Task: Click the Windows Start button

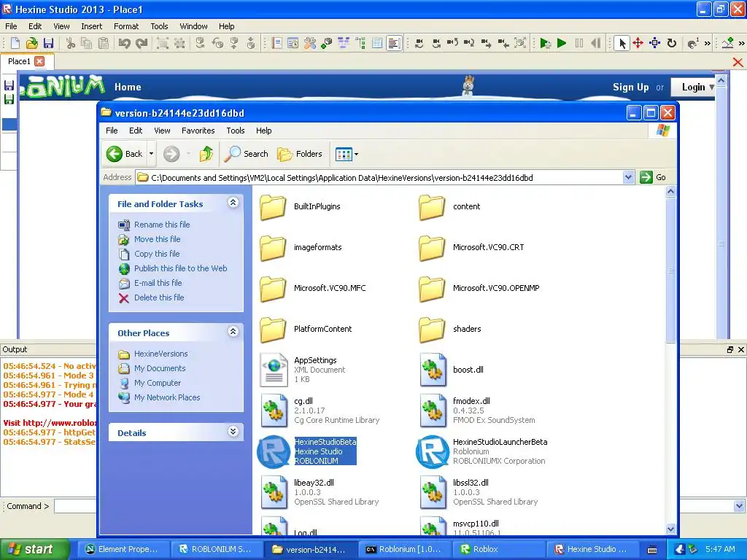Action: [x=34, y=549]
